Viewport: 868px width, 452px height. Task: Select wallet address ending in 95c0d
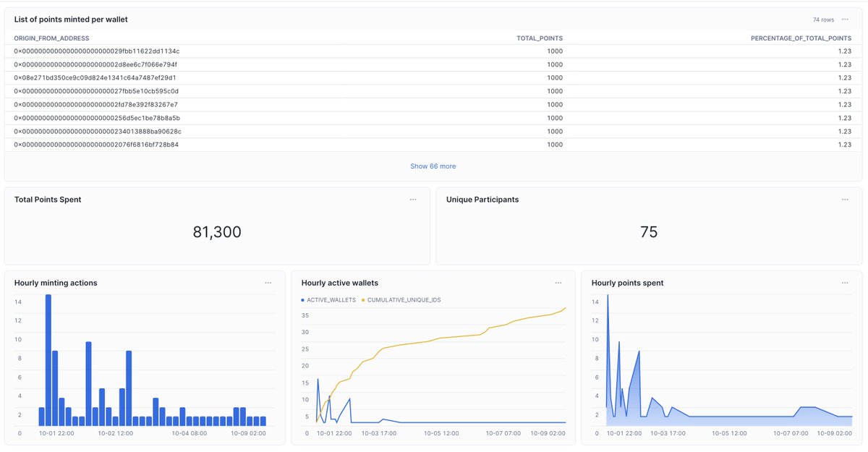point(96,91)
